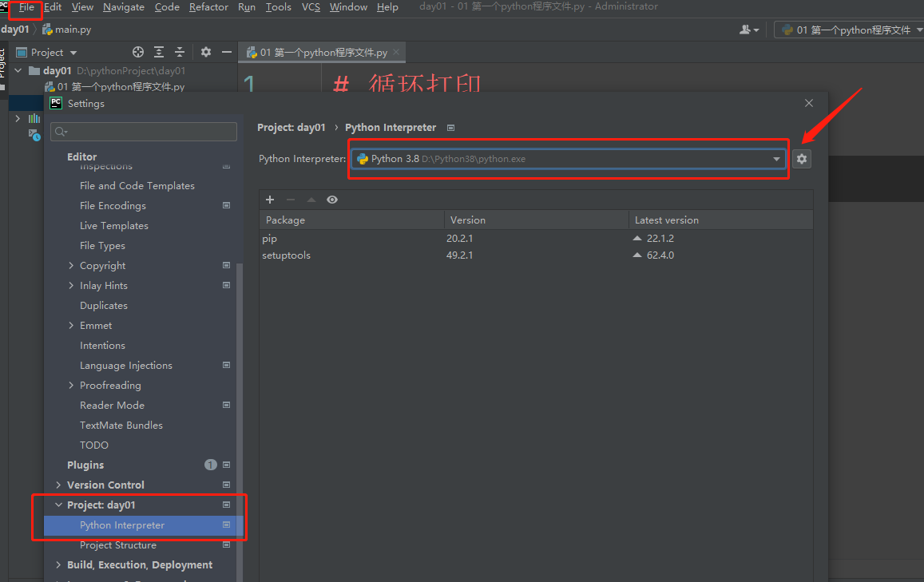Viewport: 924px width, 582px height.
Task: Click main.py in the navigation breadcrumb
Action: [x=73, y=30]
